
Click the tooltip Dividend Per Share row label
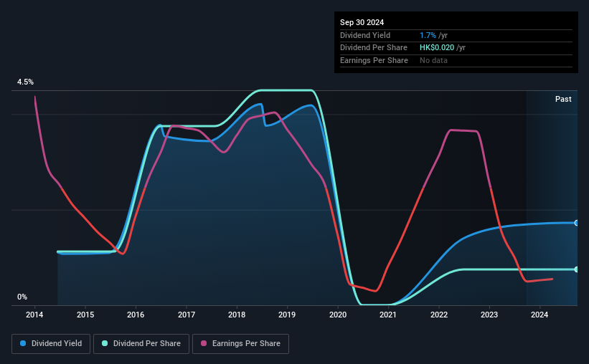click(x=373, y=48)
